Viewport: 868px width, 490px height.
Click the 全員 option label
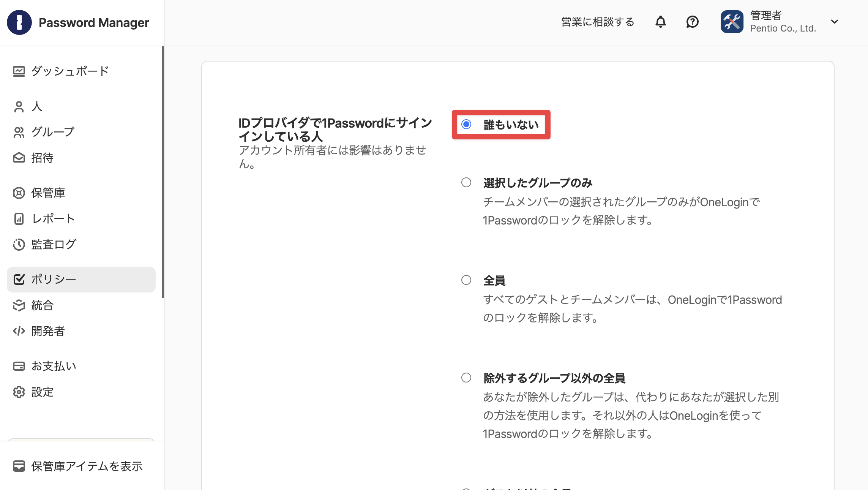(494, 281)
